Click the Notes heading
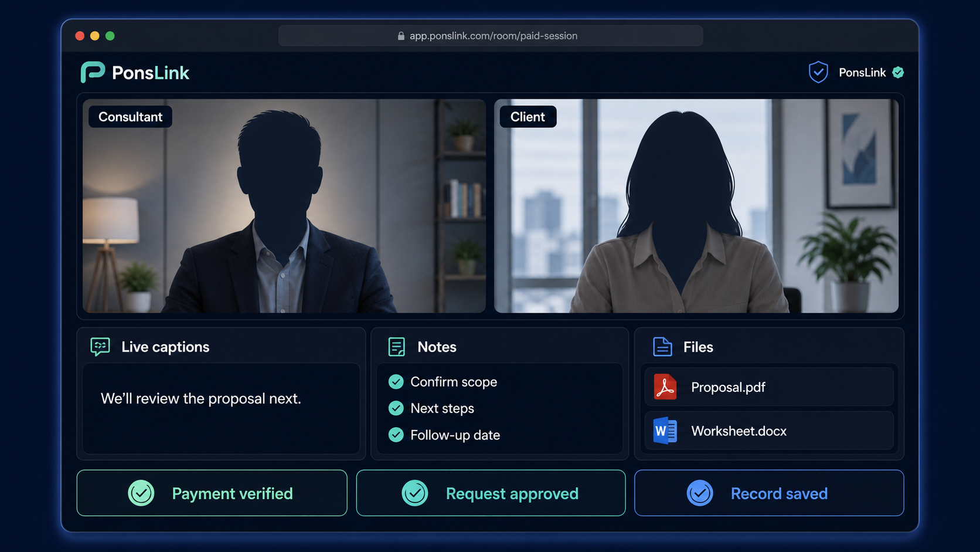The width and height of the screenshot is (980, 552). pyautogui.click(x=437, y=347)
